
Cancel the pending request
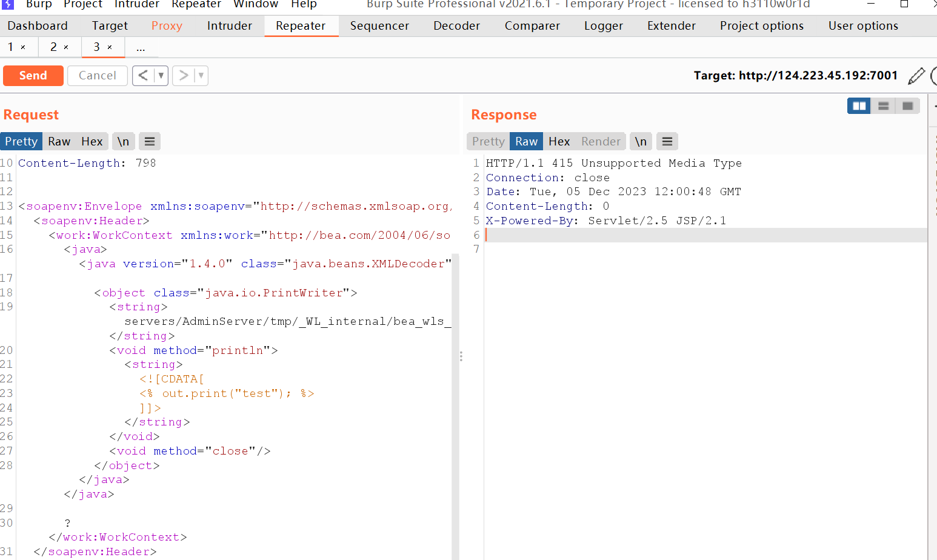pos(97,75)
